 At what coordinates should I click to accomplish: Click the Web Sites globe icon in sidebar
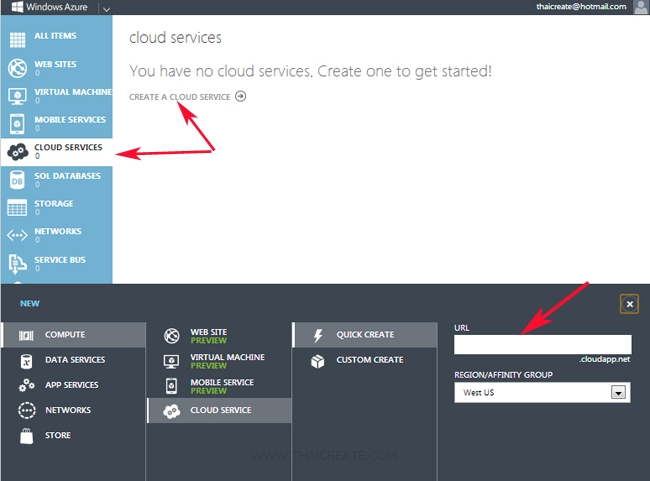(17, 68)
